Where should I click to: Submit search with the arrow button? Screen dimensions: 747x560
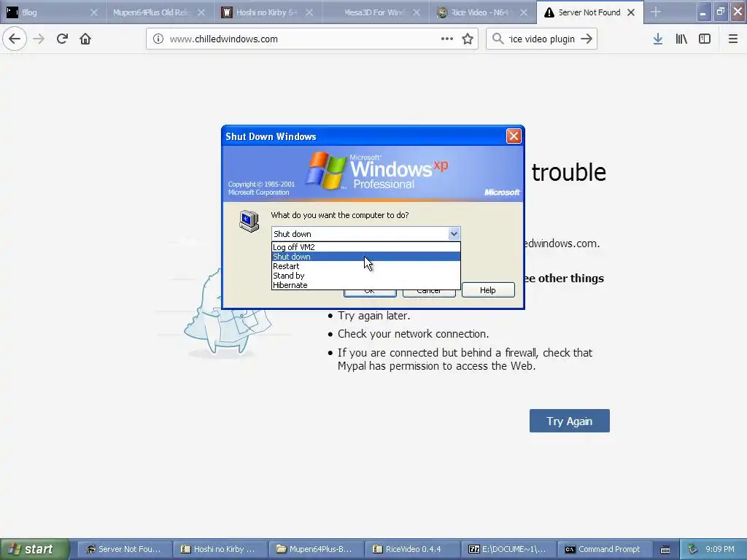tap(587, 39)
